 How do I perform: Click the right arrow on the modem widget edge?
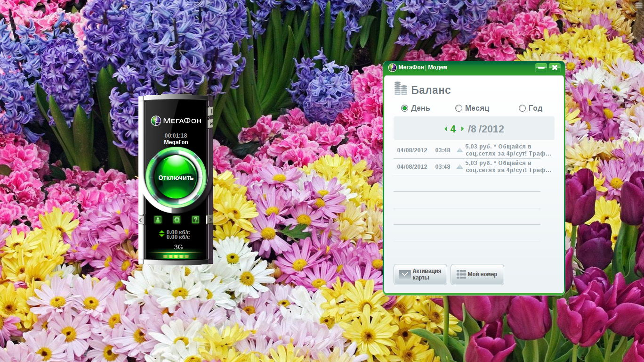point(210,220)
